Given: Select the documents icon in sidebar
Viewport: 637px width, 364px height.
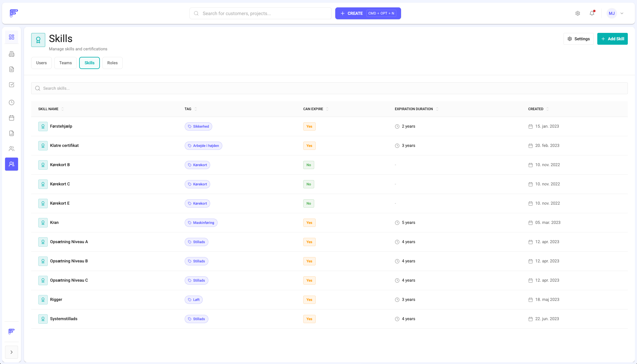Looking at the screenshot, I should click(x=12, y=69).
